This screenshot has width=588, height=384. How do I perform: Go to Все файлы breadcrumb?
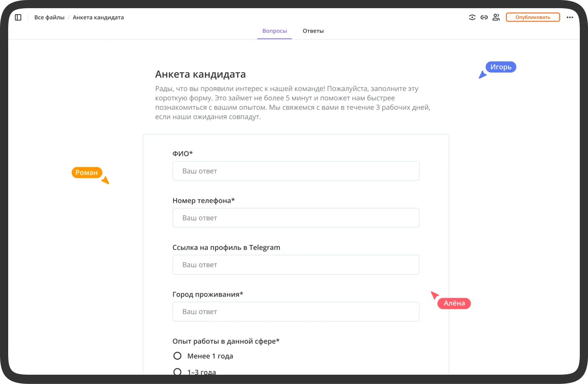click(49, 17)
